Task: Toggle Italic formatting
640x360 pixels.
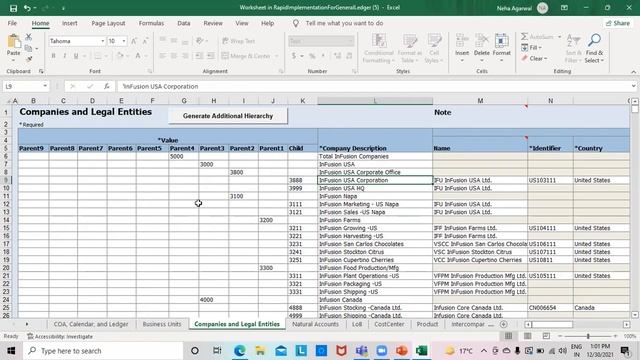Action: pyautogui.click(x=64, y=56)
